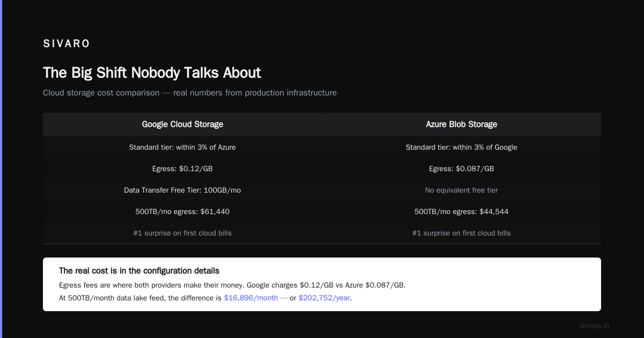This screenshot has height=338, width=644.
Task: Select "Standard tier: within 3% of Azure" cell
Action: click(x=182, y=147)
